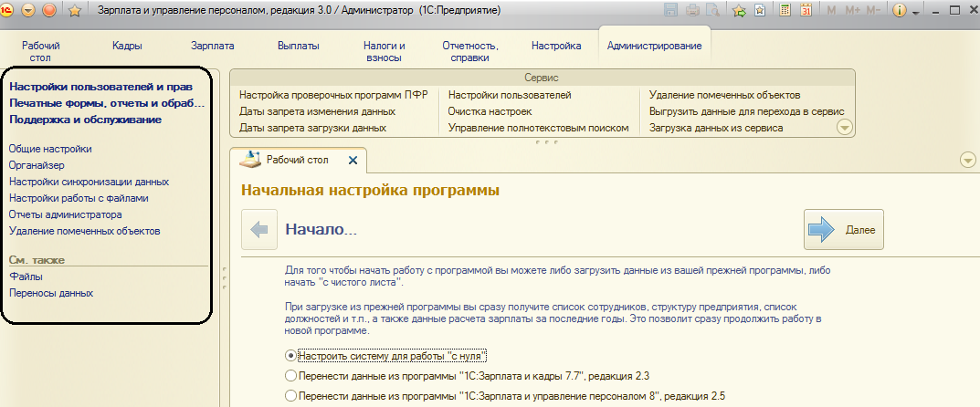Open the Настройка section tab

pyautogui.click(x=555, y=45)
